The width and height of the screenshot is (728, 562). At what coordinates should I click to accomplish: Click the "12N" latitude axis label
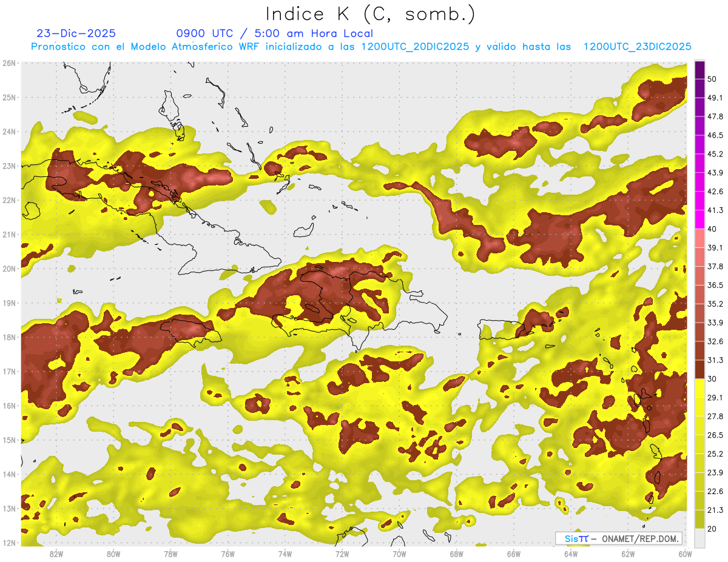click(x=9, y=543)
